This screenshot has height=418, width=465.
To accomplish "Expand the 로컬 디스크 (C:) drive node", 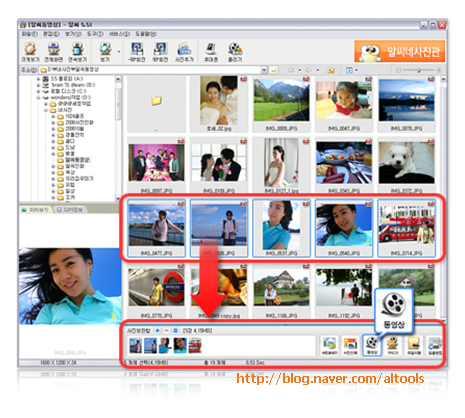I will 38,91.
